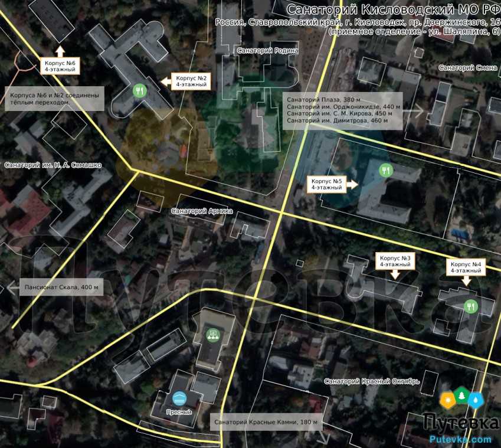
Task: Click the Санаторий Плаза distance list box
Action: pos(343,110)
